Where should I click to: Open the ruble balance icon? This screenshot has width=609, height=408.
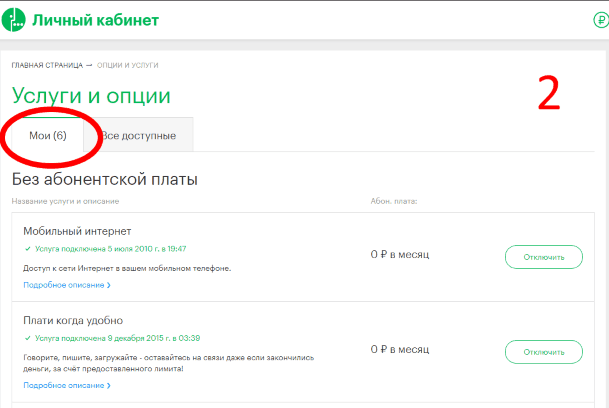[x=601, y=20]
